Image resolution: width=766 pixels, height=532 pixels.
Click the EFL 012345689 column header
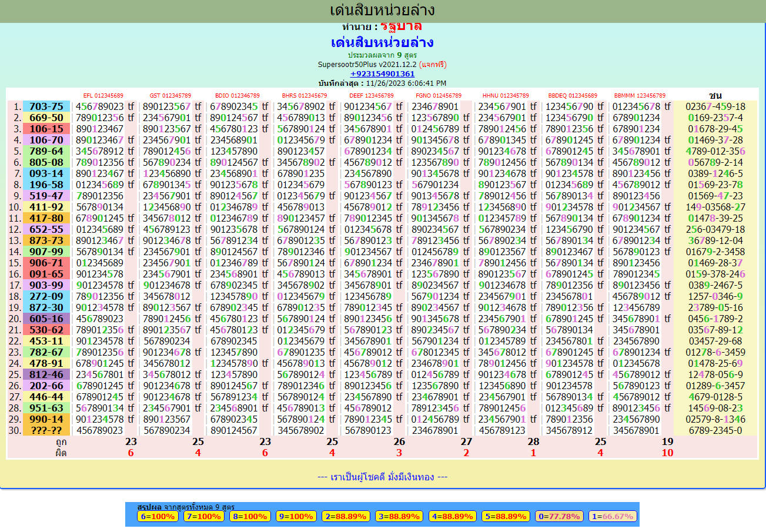click(103, 95)
